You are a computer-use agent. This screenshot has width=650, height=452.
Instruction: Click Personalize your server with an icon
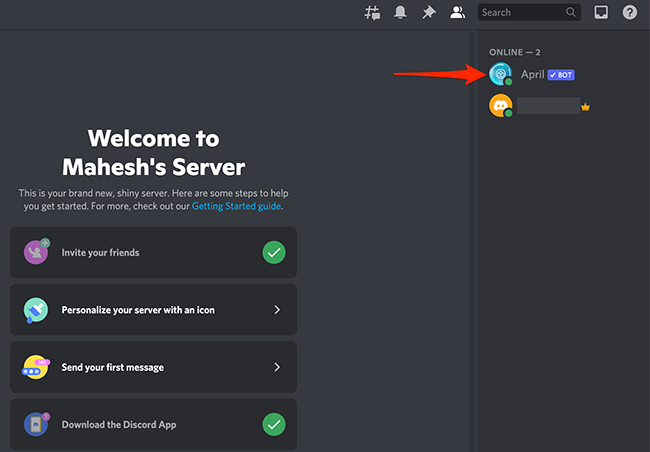pos(138,310)
